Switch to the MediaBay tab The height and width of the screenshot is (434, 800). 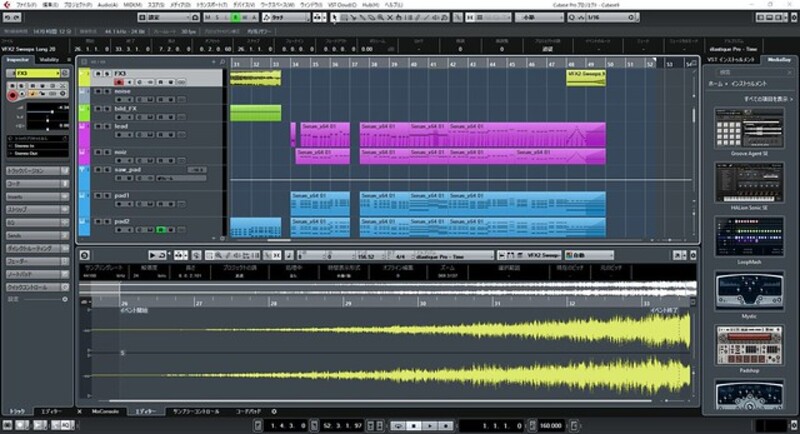tap(779, 60)
